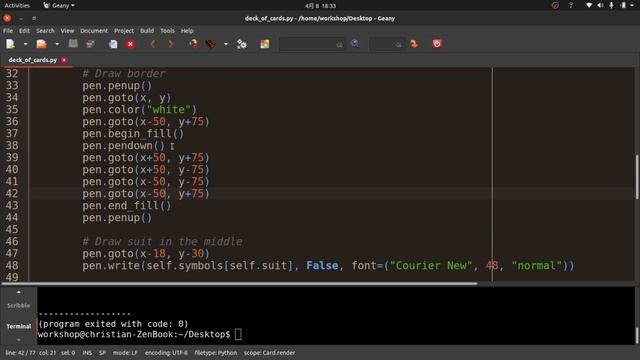
Task: Click the toolbar search text field
Action: (x=312, y=44)
